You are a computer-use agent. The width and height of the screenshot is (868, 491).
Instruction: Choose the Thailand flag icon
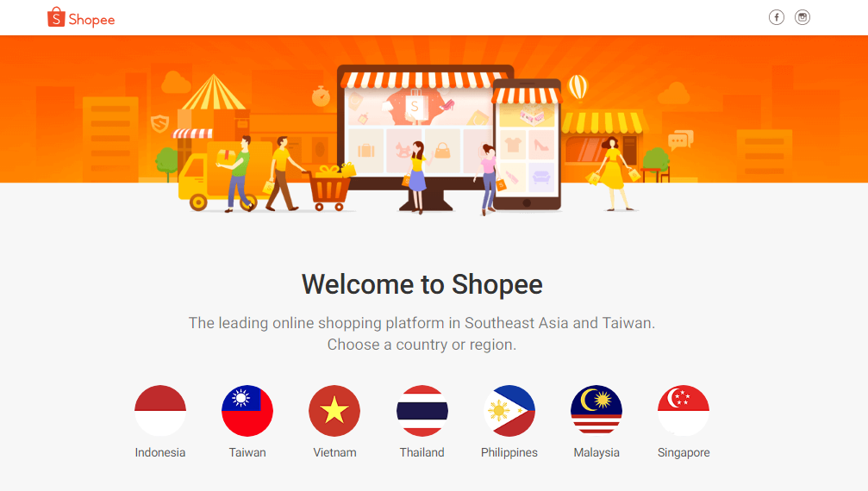[422, 411]
